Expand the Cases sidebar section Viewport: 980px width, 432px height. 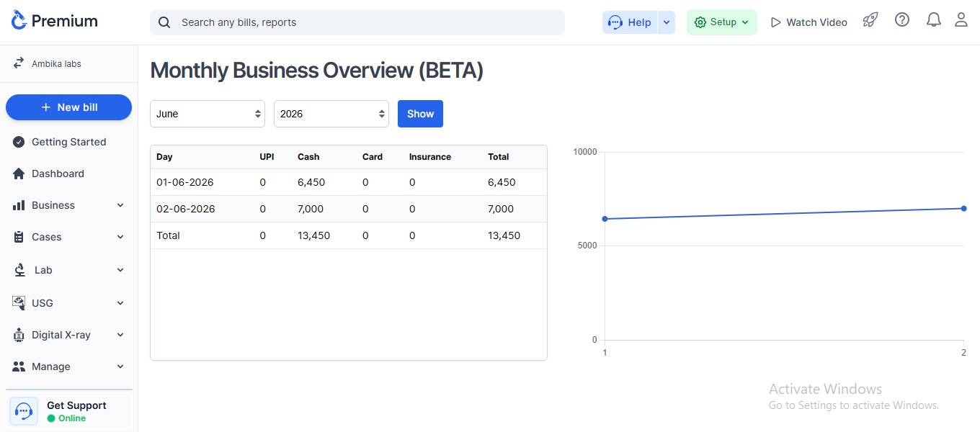click(x=68, y=237)
